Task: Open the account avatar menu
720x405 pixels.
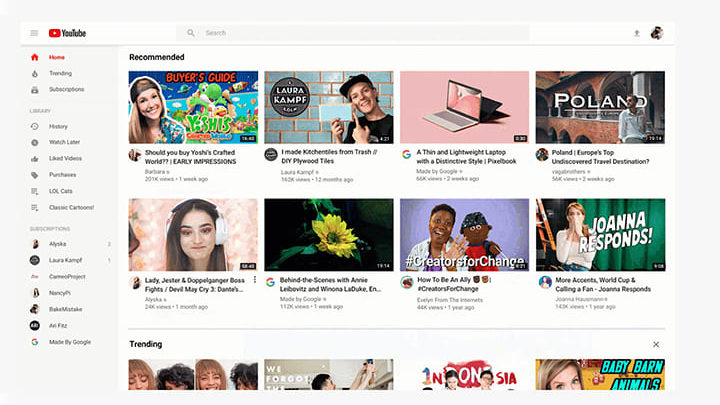Action: pos(657,33)
